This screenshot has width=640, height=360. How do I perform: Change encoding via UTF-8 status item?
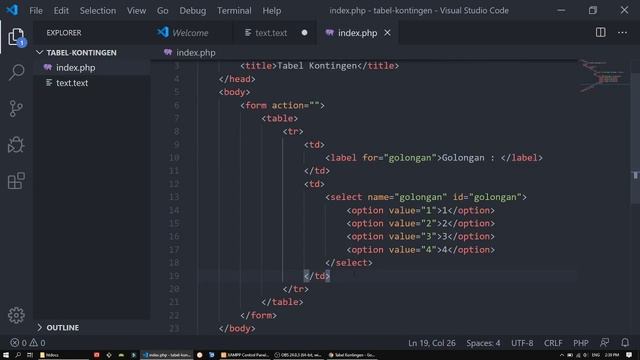(x=522, y=343)
